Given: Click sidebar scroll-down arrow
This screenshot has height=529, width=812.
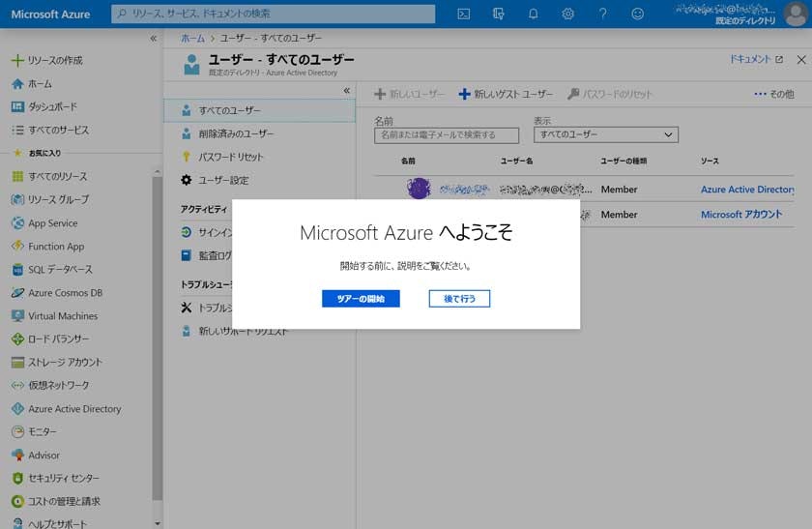Looking at the screenshot, I should coord(158,524).
